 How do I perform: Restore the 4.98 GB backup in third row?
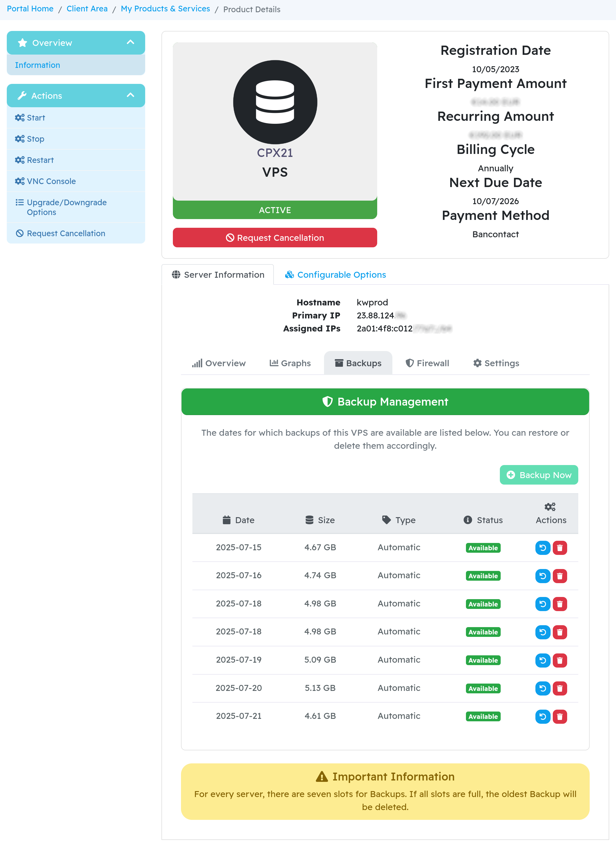click(542, 603)
